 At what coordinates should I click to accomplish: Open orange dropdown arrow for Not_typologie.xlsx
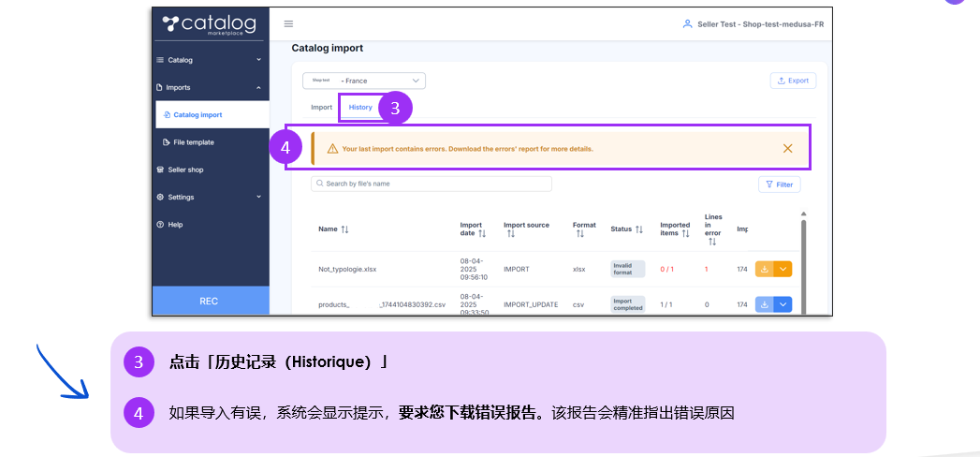tap(783, 269)
